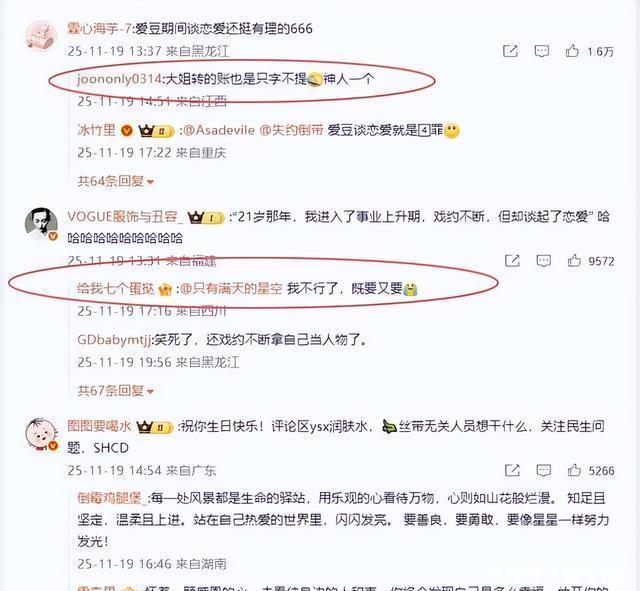Reply to the comment liked 1.6万 times
Image resolution: width=640 pixels, height=591 pixels.
542,51
